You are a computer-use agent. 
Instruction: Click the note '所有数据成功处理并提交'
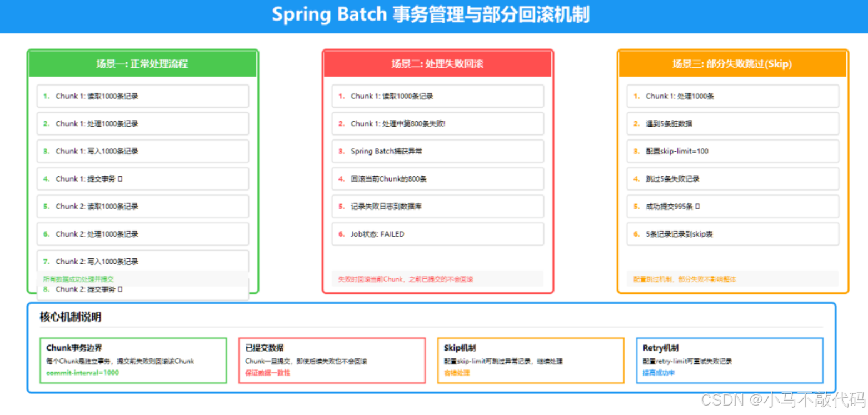pos(78,279)
